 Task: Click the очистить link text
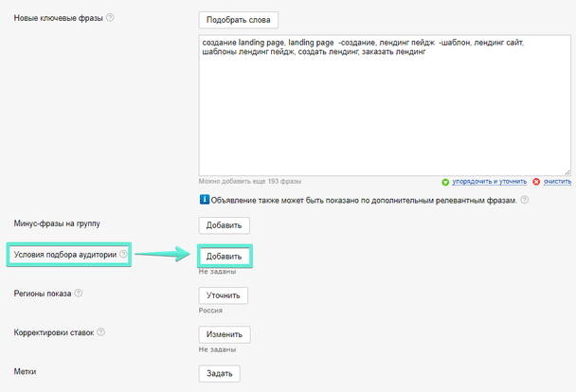click(x=558, y=181)
